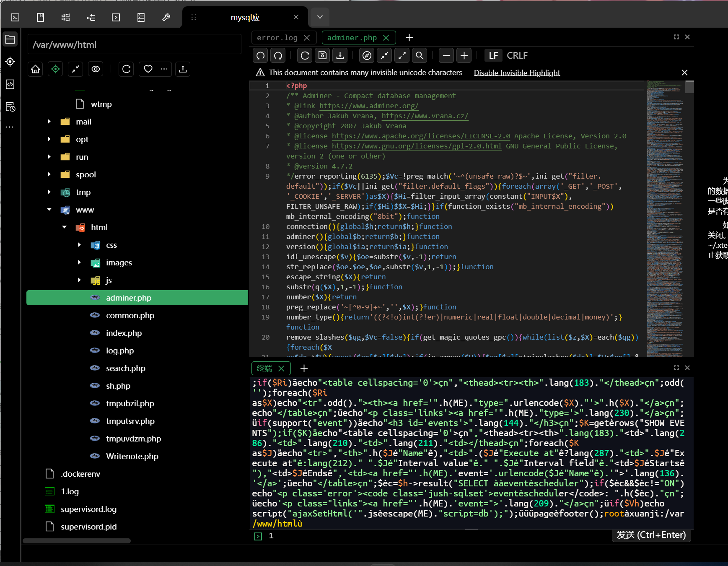The image size is (728, 566).
Task: Click the save icon in editor toolbar
Action: 322,55
